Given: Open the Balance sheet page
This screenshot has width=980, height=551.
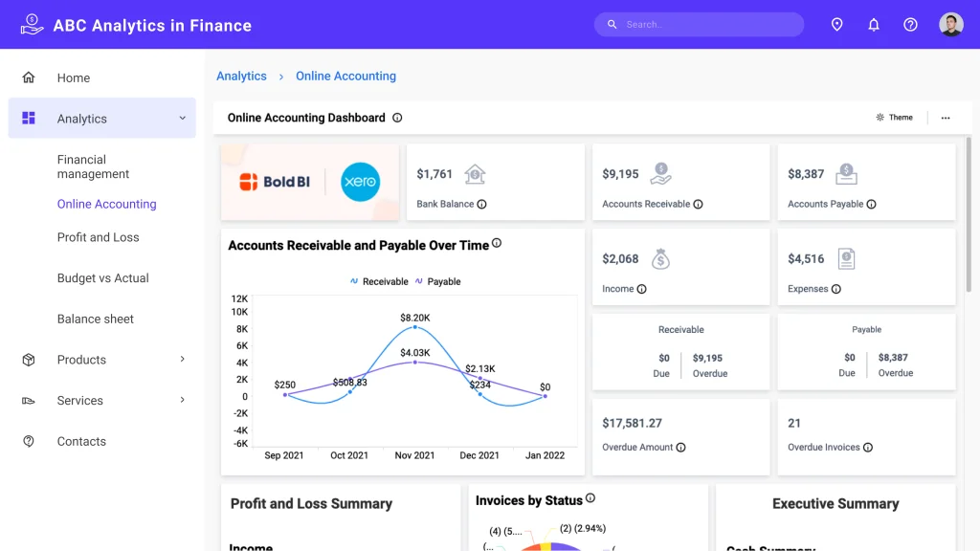Looking at the screenshot, I should [98, 319].
